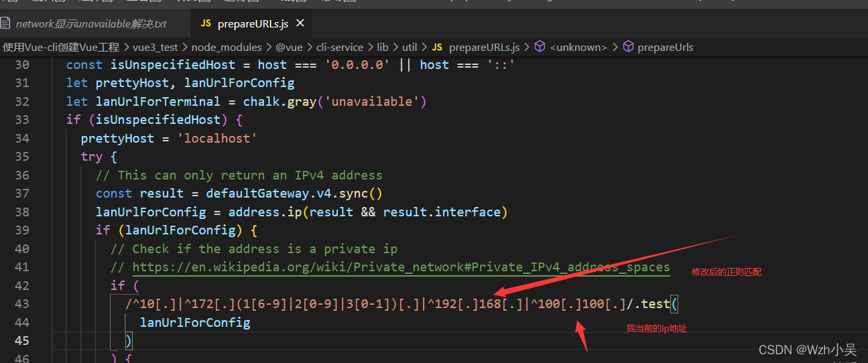Screen dimensions: 868x363
Task: Open the <unknown> breadcrumb symbol
Action: tap(578, 48)
